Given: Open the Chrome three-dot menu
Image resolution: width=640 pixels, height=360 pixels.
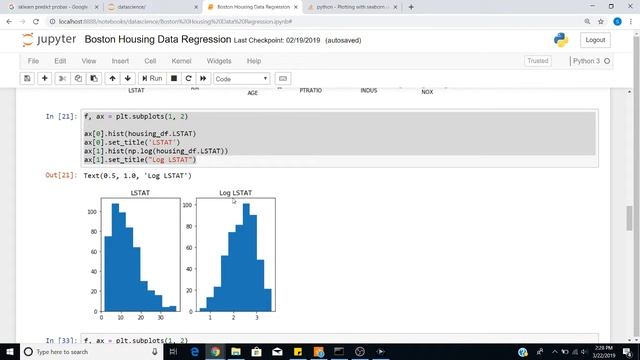Looking at the screenshot, I should click(631, 22).
